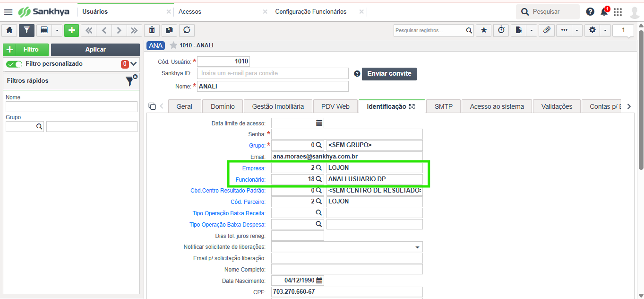
Task: Follow the Funcionário field link
Action: [x=250, y=179]
